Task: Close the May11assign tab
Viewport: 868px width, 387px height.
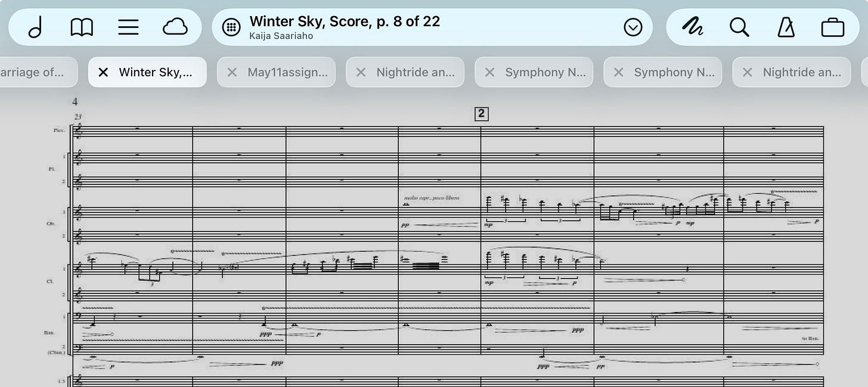Action: click(x=232, y=72)
